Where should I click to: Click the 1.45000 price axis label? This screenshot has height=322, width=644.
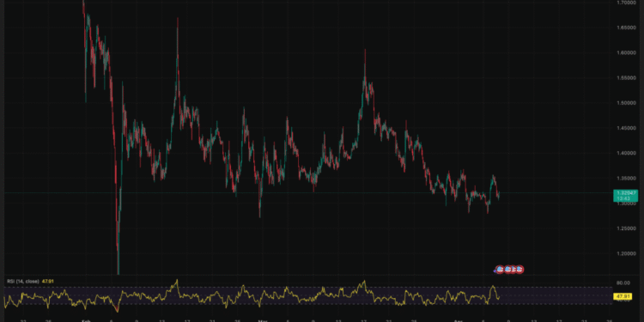627,128
